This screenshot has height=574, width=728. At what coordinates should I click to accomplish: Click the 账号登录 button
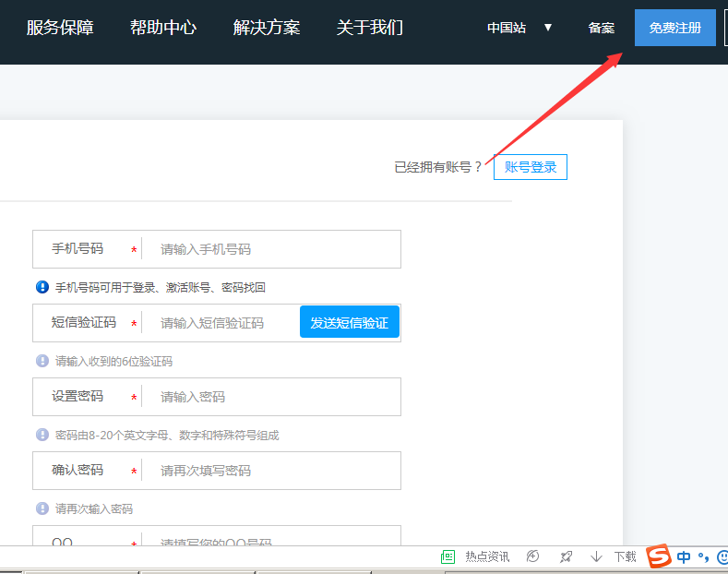(531, 167)
